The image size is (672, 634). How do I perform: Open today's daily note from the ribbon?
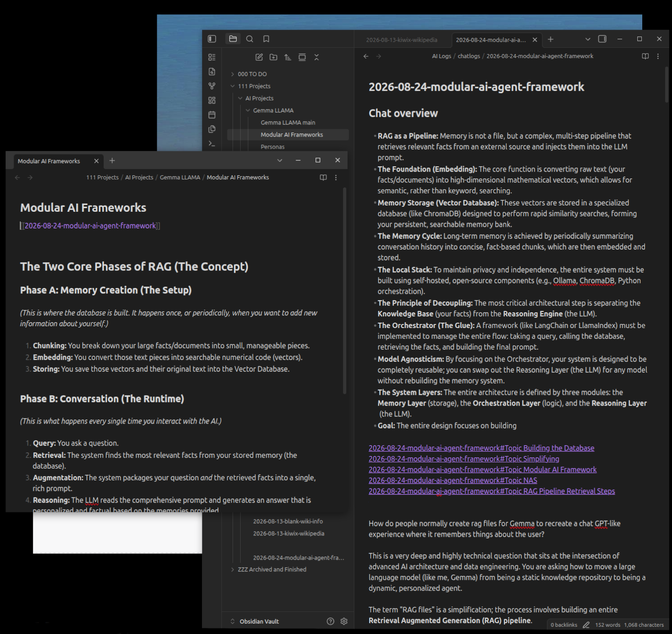click(x=212, y=115)
